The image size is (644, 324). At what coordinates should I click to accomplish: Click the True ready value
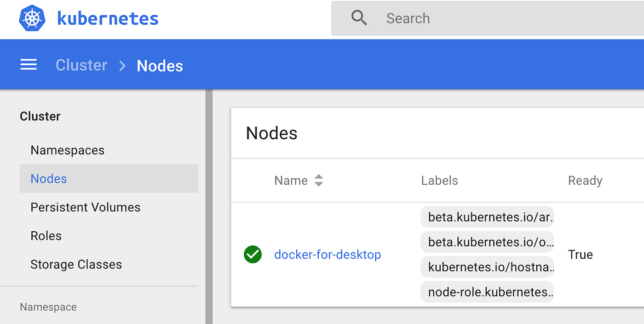pyautogui.click(x=581, y=255)
